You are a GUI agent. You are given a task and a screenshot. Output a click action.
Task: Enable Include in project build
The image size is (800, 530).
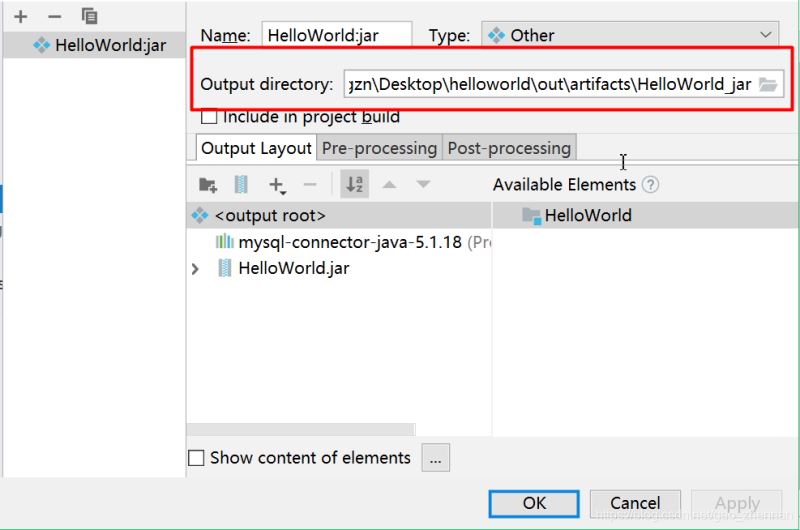(209, 116)
